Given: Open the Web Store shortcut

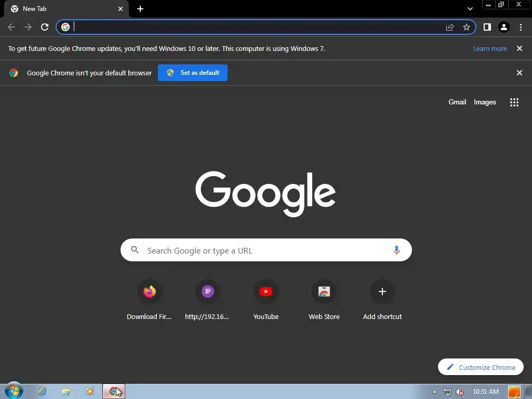Looking at the screenshot, I should tap(324, 300).
